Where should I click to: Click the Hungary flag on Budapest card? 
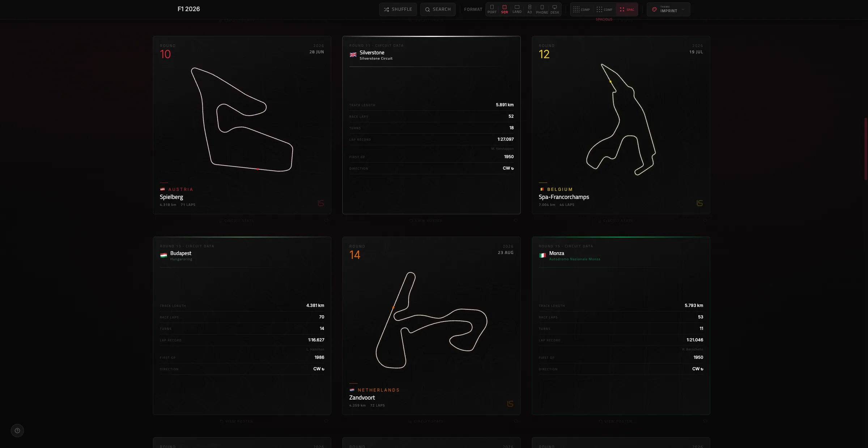tap(163, 256)
